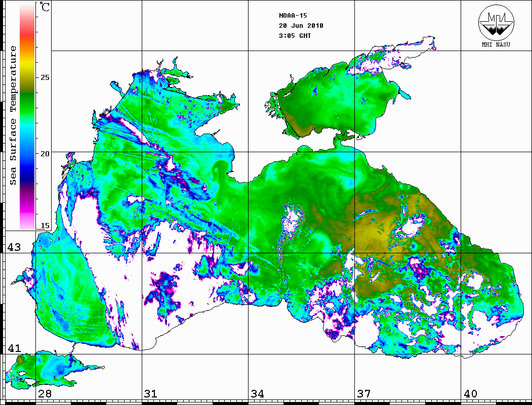The width and height of the screenshot is (532, 405).
Task: Click the longitude label 40
Action: pos(470,394)
